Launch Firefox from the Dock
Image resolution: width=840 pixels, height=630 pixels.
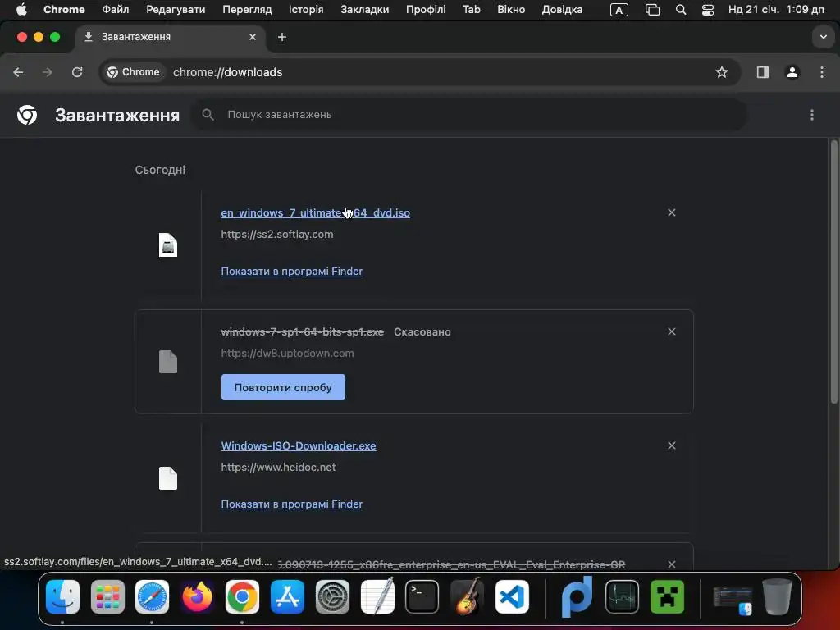(x=197, y=597)
